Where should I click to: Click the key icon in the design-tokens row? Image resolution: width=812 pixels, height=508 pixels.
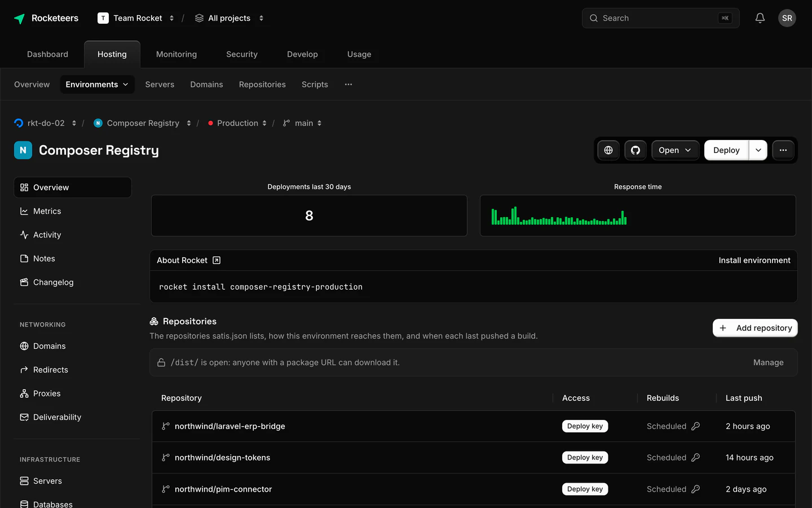pyautogui.click(x=696, y=458)
